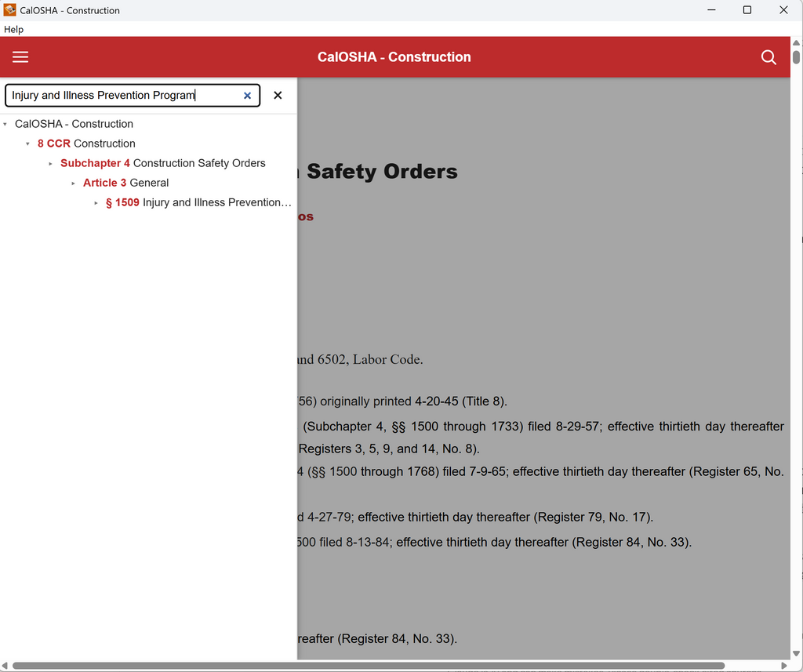Click the '(Register 79, No. 17)' text

coord(594,517)
